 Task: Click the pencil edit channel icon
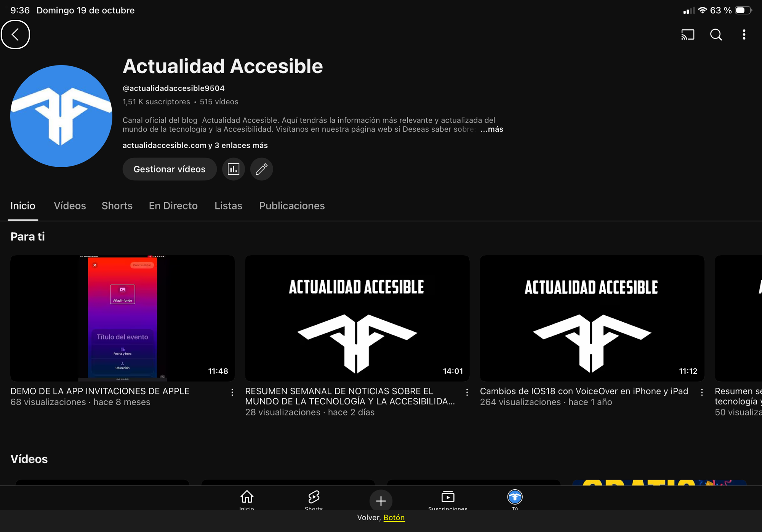click(x=261, y=169)
